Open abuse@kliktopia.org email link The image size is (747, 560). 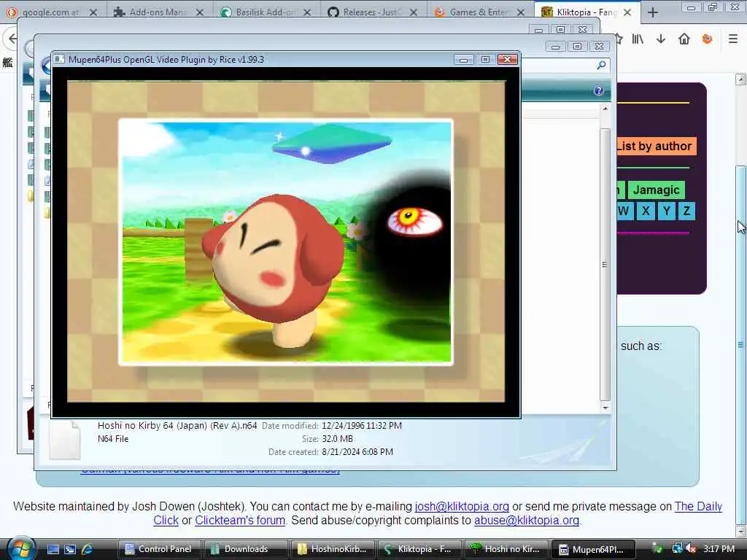[527, 520]
